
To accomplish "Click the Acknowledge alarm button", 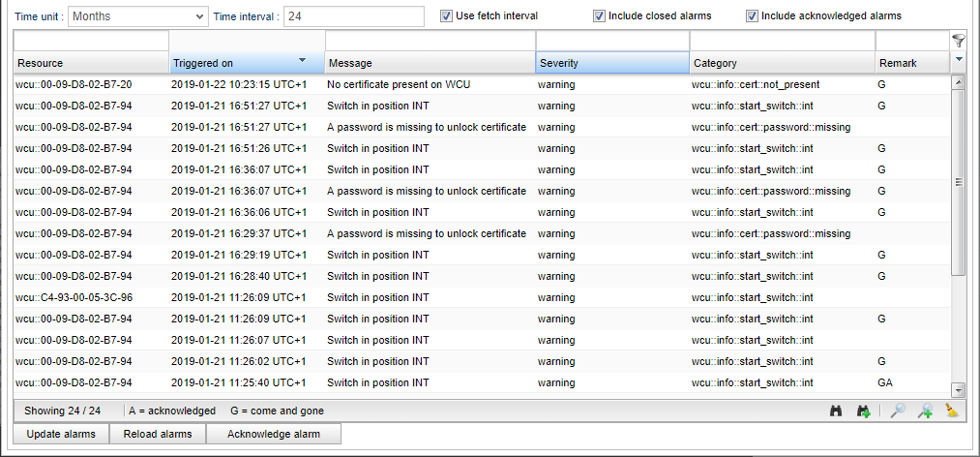I will tap(273, 434).
